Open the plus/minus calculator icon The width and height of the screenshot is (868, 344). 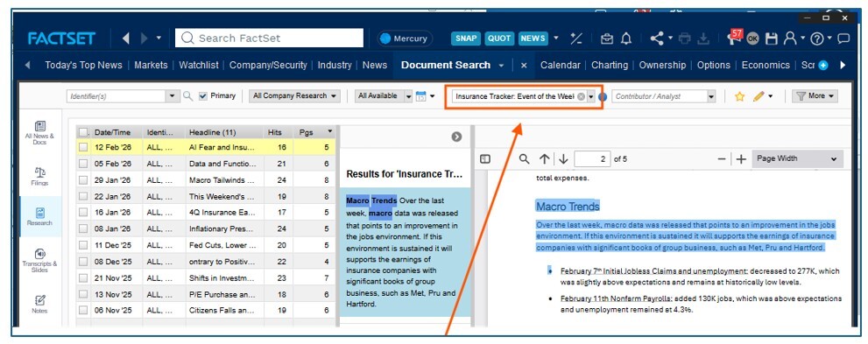tap(576, 39)
